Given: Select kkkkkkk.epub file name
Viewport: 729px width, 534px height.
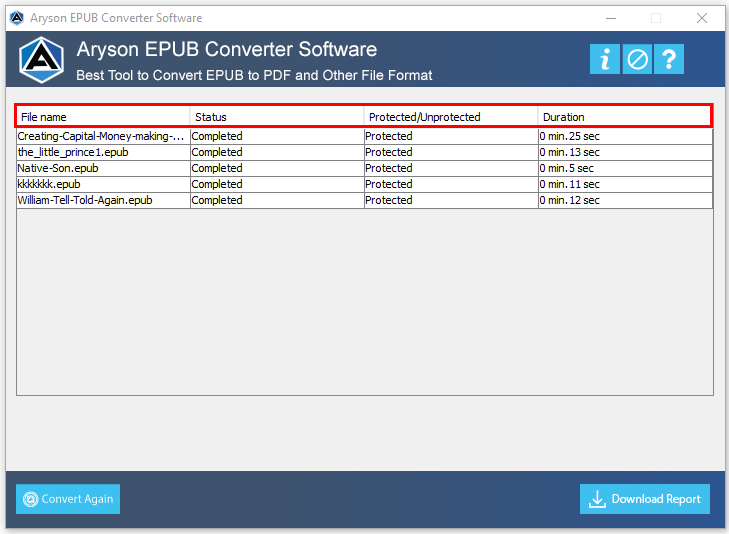Looking at the screenshot, I should pos(49,184).
